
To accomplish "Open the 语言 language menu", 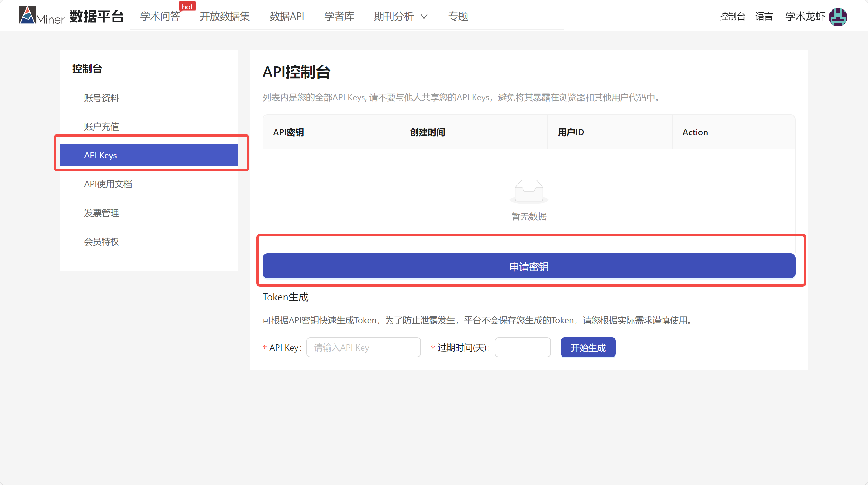I will tap(764, 17).
